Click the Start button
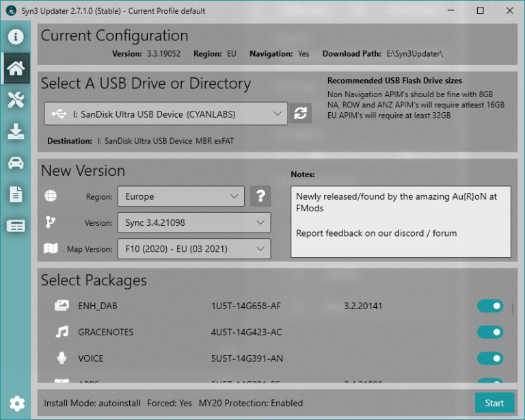This screenshot has height=420, width=525. click(x=494, y=403)
